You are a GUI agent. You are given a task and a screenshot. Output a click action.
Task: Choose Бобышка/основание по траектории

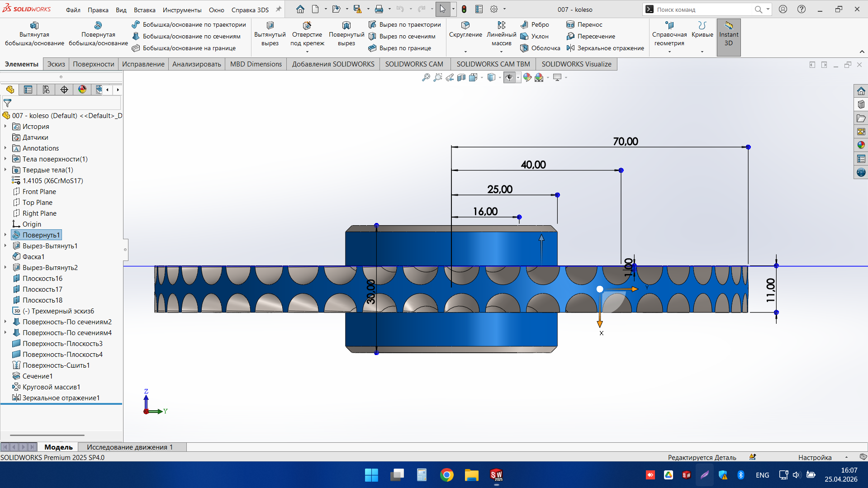189,24
